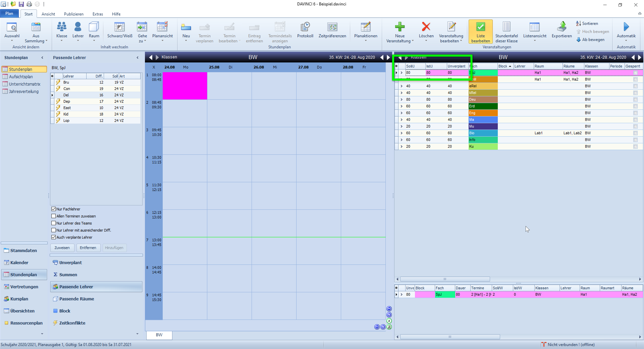Open Passende Räume panel
Image resolution: width=644 pixels, height=349 pixels.
coord(76,299)
